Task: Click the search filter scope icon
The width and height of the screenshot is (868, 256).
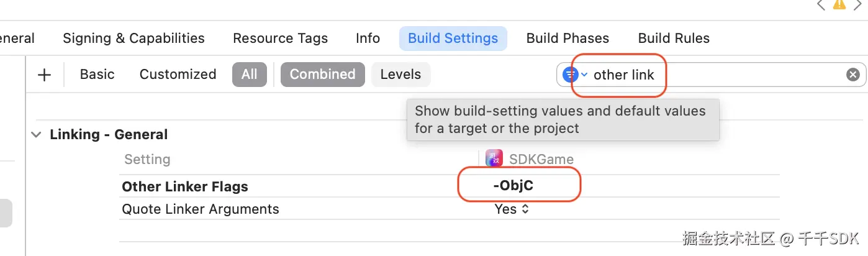Action: pyautogui.click(x=570, y=75)
